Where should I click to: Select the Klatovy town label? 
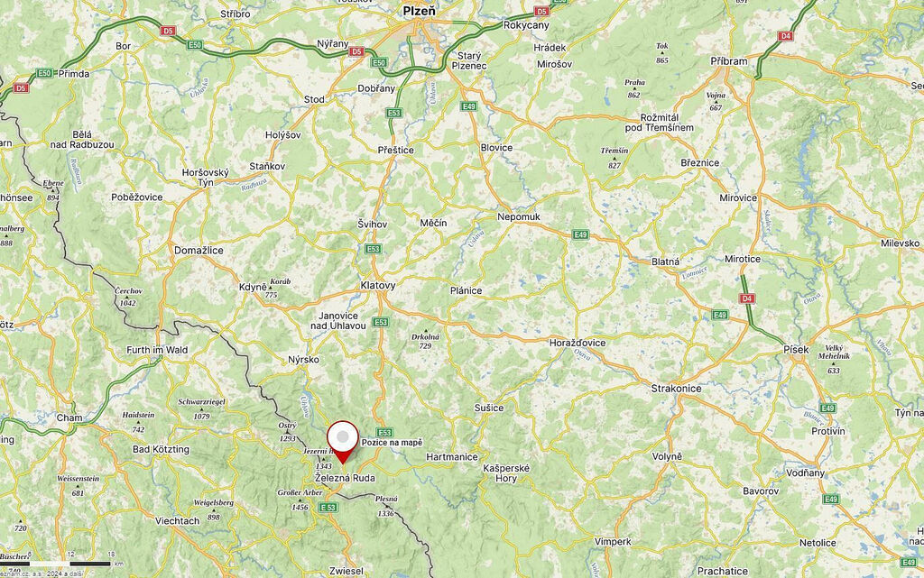[378, 285]
